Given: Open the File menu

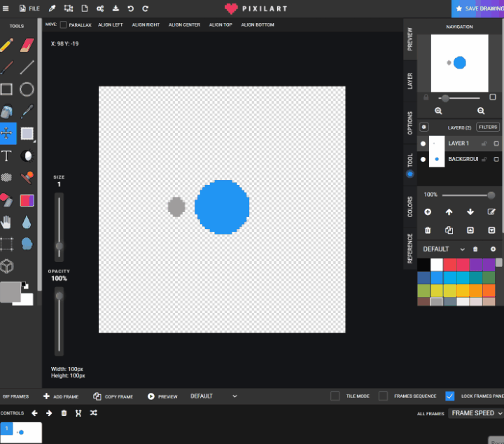Looking at the screenshot, I should [x=29, y=8].
